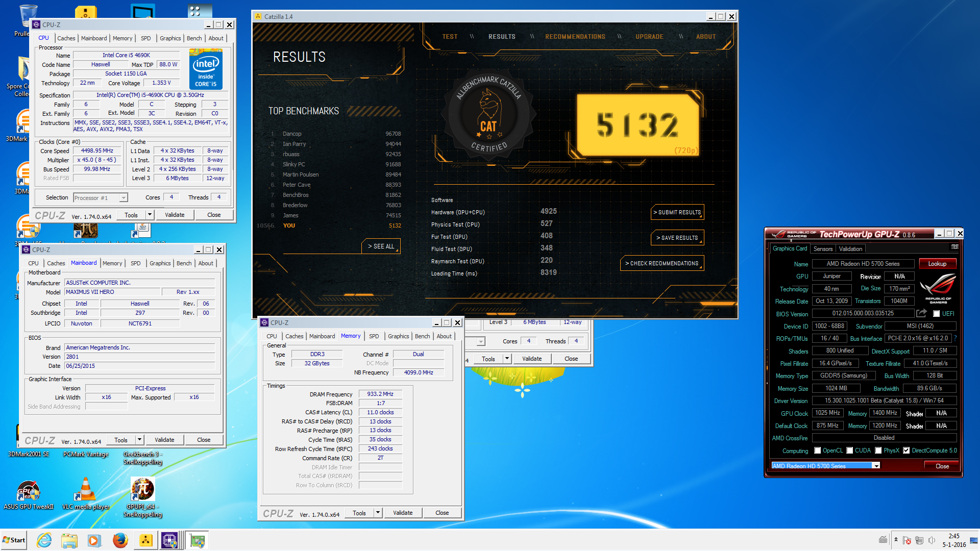Click the 5132 score panel in Catzilla
The width and height of the screenshot is (980, 551).
pyautogui.click(x=637, y=125)
